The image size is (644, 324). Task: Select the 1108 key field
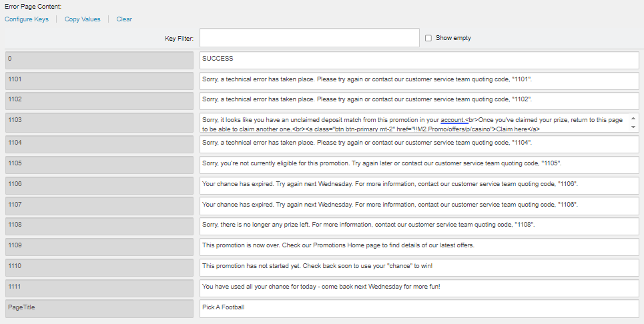99,227
